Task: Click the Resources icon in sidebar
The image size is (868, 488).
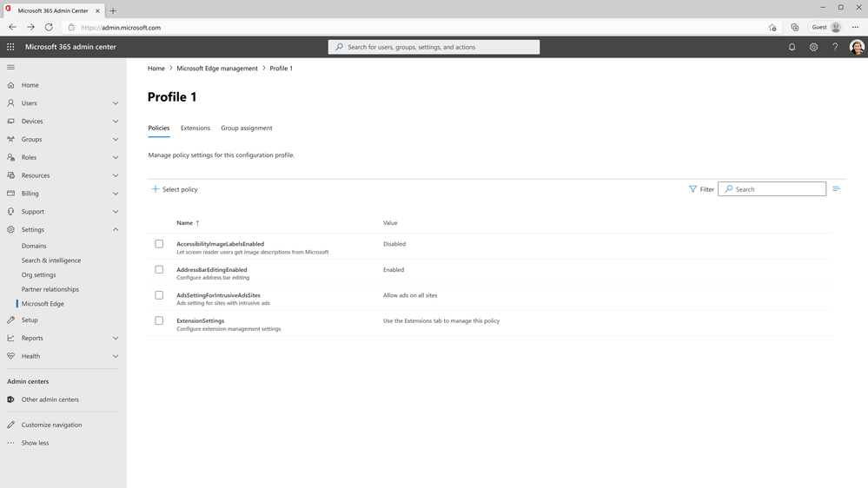Action: pos(10,175)
